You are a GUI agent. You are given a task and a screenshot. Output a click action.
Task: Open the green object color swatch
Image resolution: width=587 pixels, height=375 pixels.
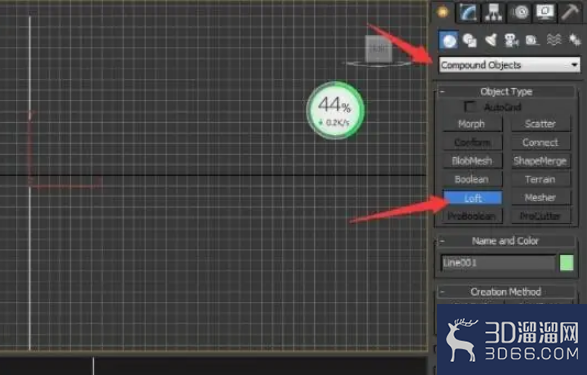566,263
